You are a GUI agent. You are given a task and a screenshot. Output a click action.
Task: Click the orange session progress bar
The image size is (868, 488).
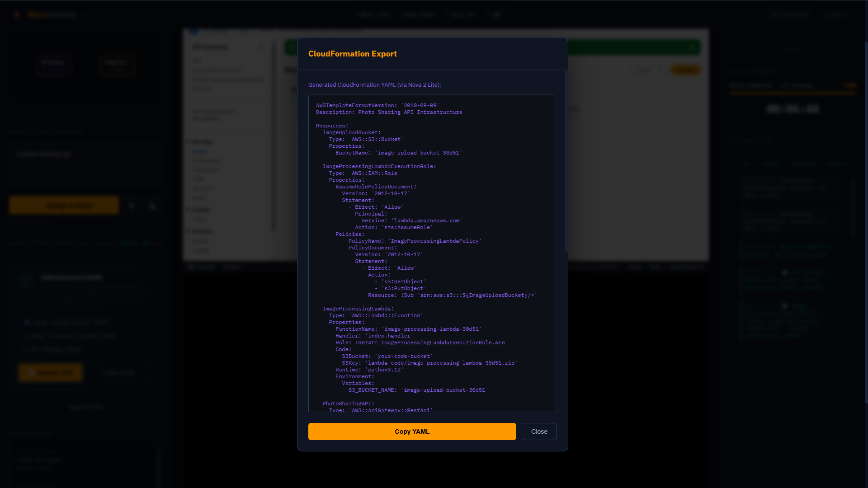[x=793, y=93]
